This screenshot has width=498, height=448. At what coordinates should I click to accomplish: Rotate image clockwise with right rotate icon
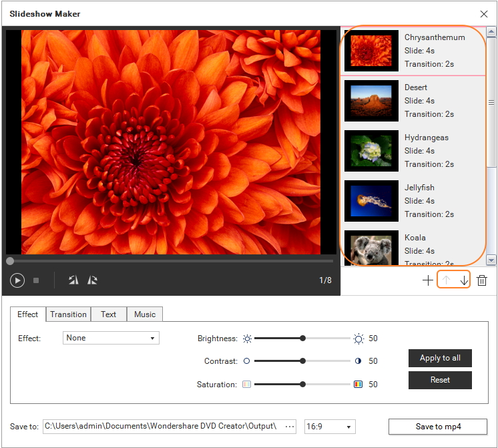92,280
